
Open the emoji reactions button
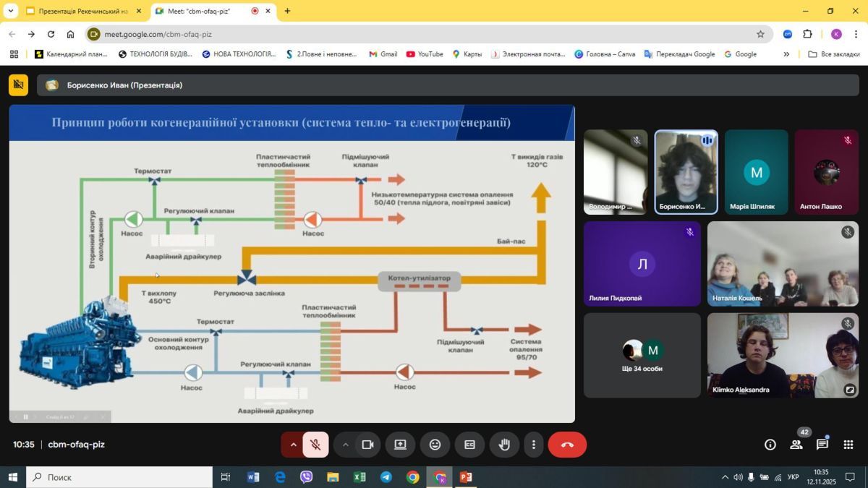point(435,445)
